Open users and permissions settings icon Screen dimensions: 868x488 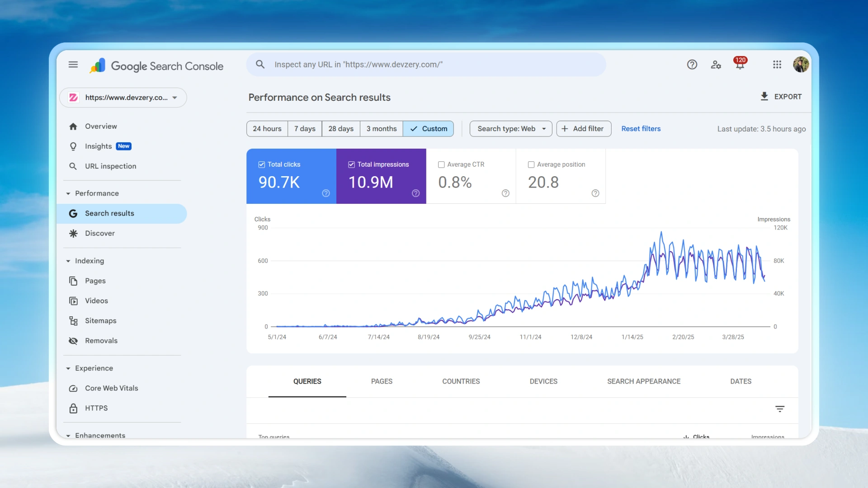(x=716, y=65)
